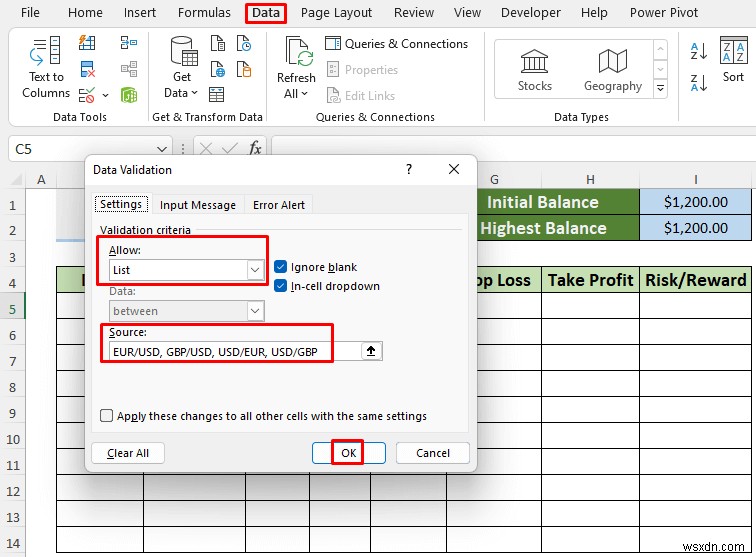Toggle the In-cell dropdown checkbox
Screen dimensions: 756x557
click(280, 286)
